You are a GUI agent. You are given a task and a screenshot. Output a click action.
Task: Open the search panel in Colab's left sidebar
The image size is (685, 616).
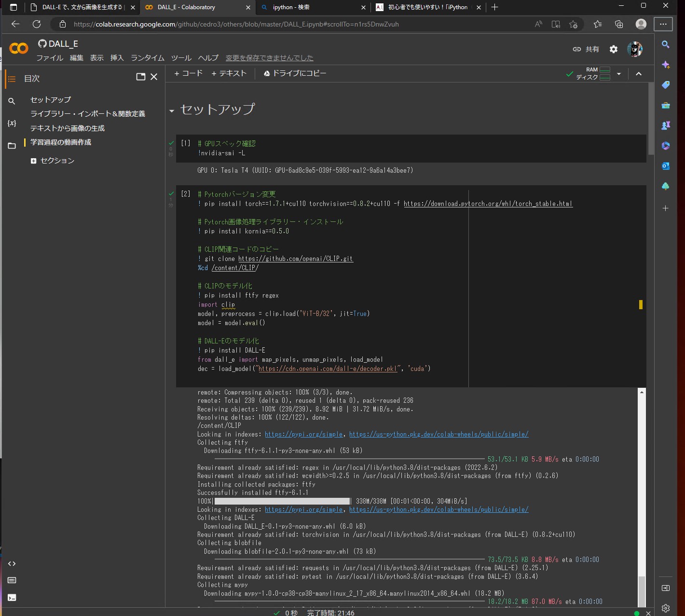point(12,101)
